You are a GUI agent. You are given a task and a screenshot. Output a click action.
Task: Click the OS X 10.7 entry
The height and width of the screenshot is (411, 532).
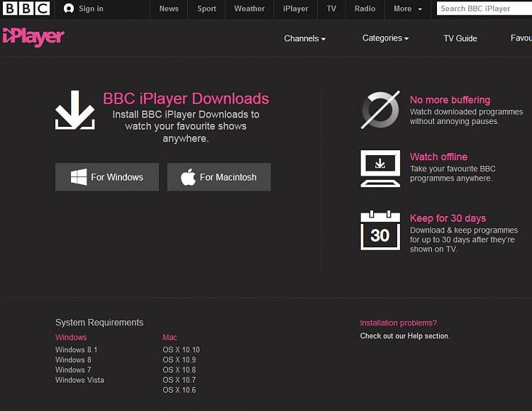coord(179,380)
